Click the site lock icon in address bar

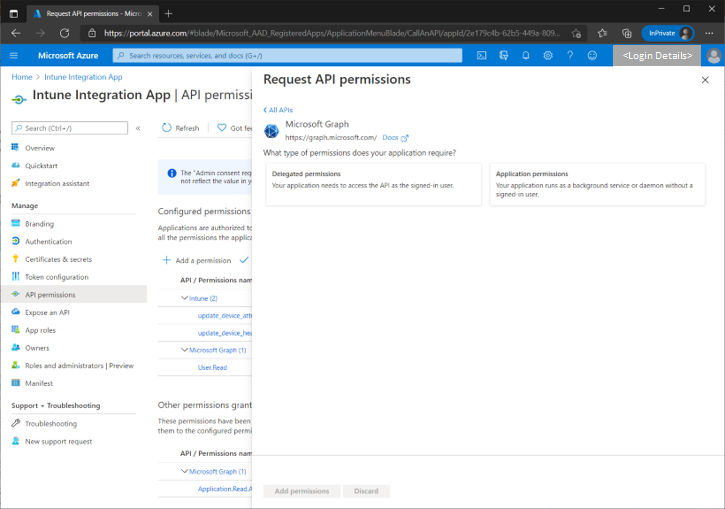click(92, 33)
